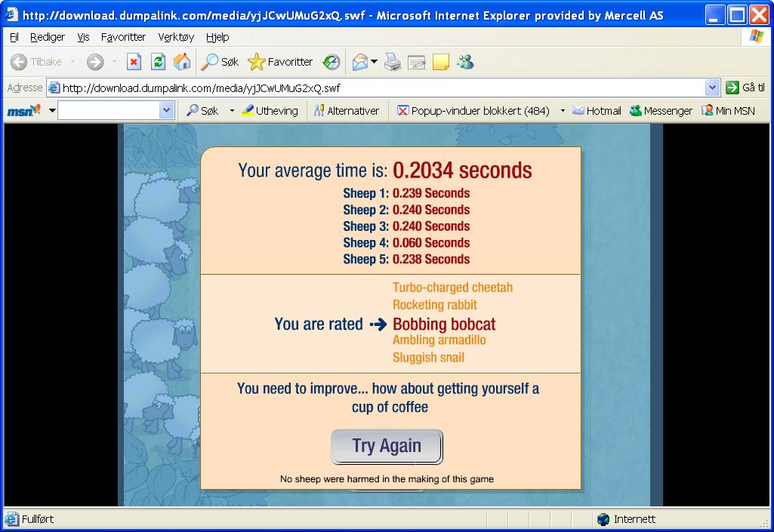
Task: Click the Sheep 4: 0.060 Seconds row
Action: pyautogui.click(x=406, y=243)
